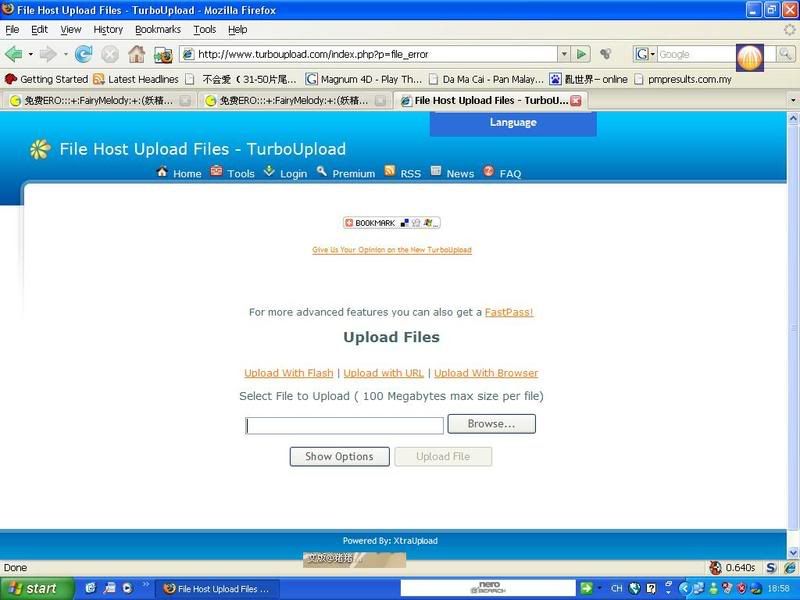Open the Upload With Browser link

pos(486,373)
